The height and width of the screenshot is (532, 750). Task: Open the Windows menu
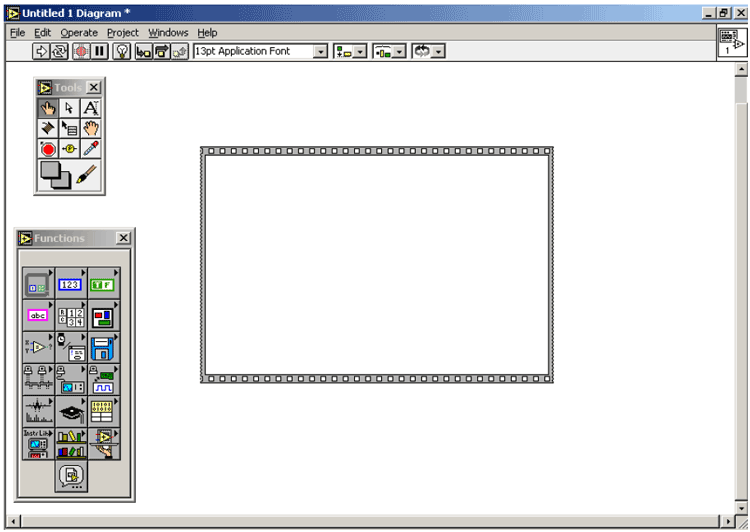pyautogui.click(x=168, y=33)
